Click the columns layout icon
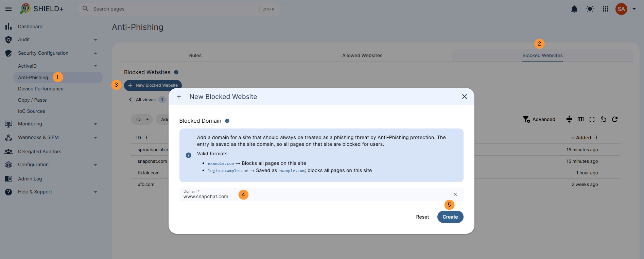Image resolution: width=644 pixels, height=259 pixels. click(x=580, y=119)
